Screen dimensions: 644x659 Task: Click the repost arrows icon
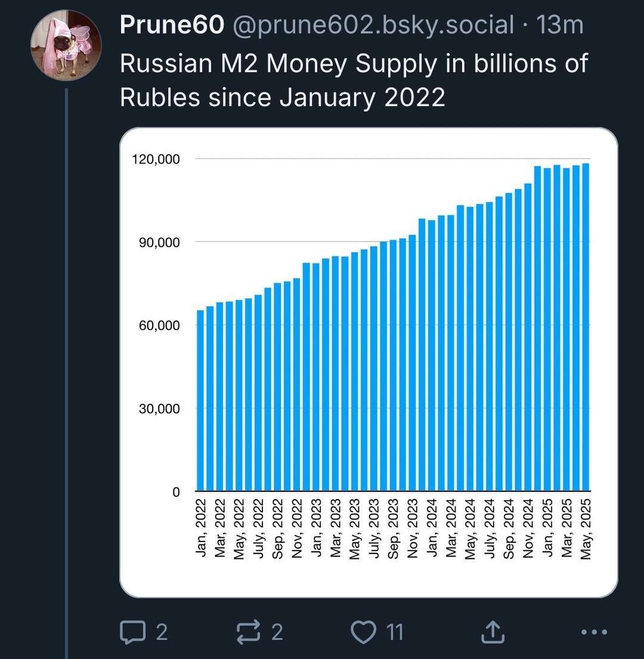click(248, 632)
